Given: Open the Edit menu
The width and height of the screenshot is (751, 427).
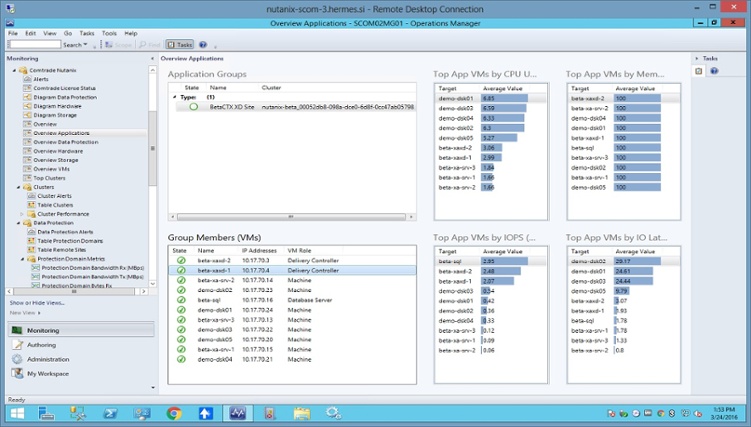Looking at the screenshot, I should click(31, 34).
